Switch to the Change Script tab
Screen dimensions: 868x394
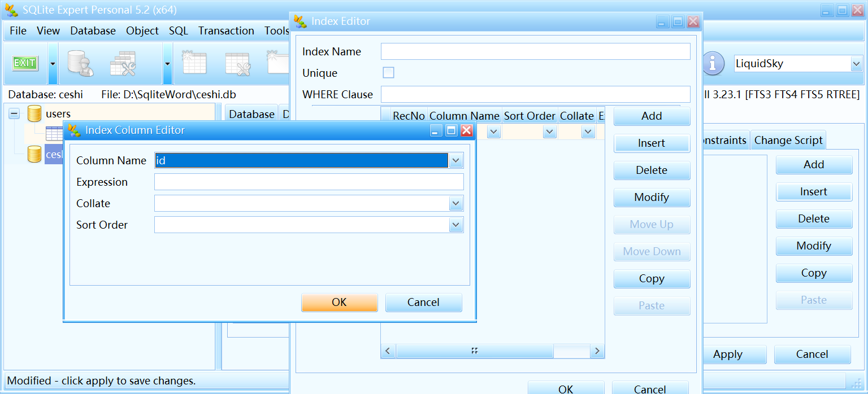pos(788,139)
